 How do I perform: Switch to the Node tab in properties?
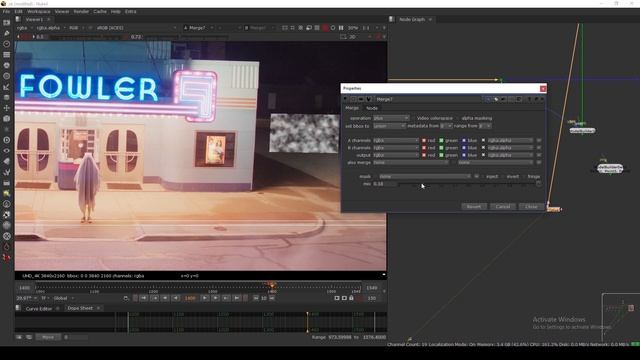click(x=372, y=108)
